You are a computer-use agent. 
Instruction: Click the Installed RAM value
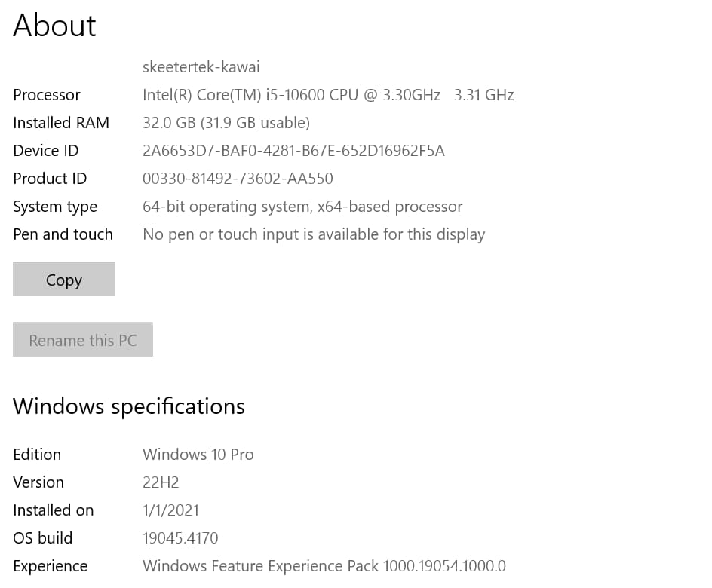226,122
